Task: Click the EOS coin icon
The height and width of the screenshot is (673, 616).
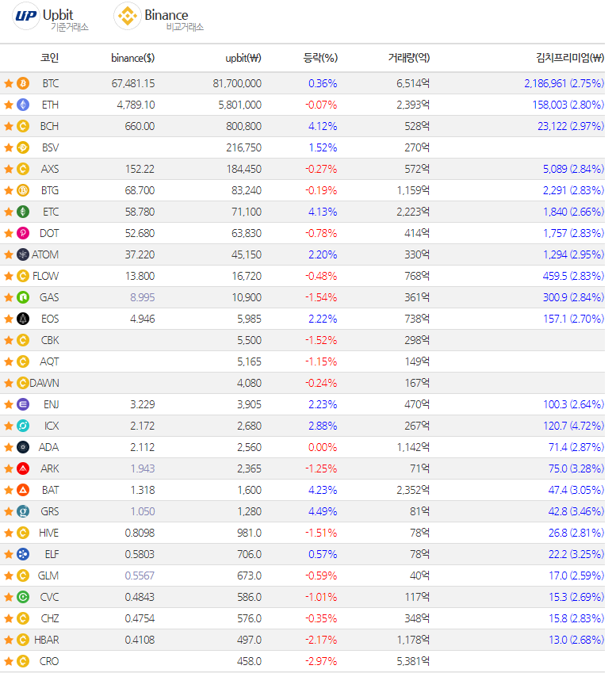Action: (23, 319)
